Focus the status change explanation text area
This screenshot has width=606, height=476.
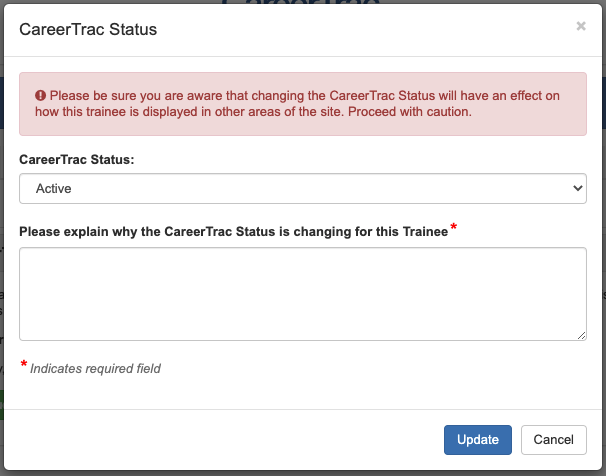pyautogui.click(x=302, y=294)
